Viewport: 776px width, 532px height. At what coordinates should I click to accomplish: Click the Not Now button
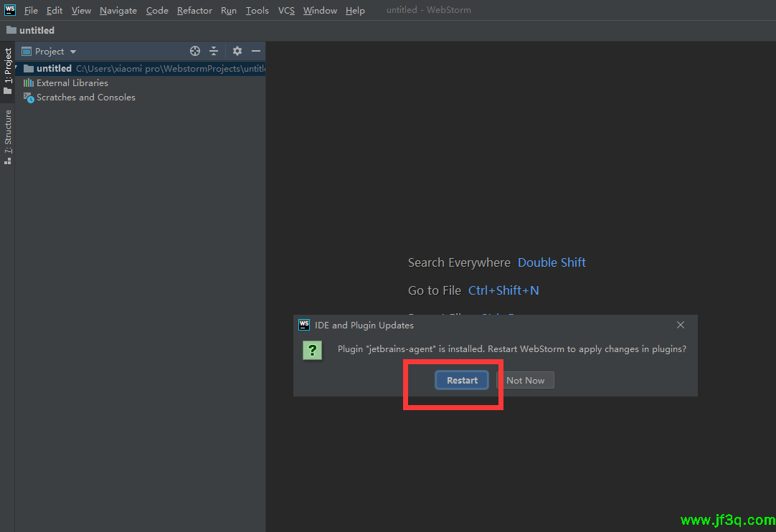pyautogui.click(x=525, y=380)
